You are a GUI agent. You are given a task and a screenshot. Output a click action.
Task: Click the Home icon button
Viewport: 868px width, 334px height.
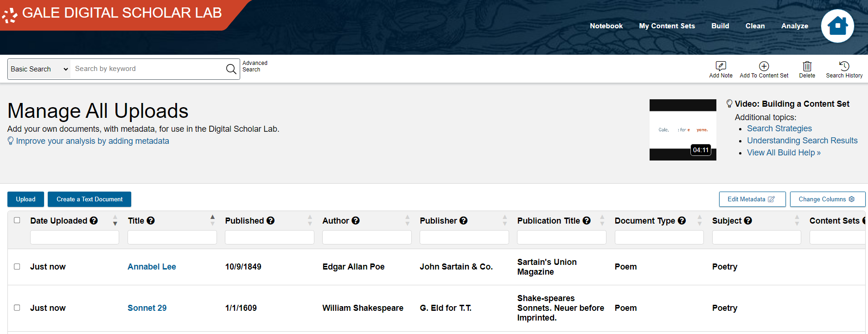[x=837, y=26]
